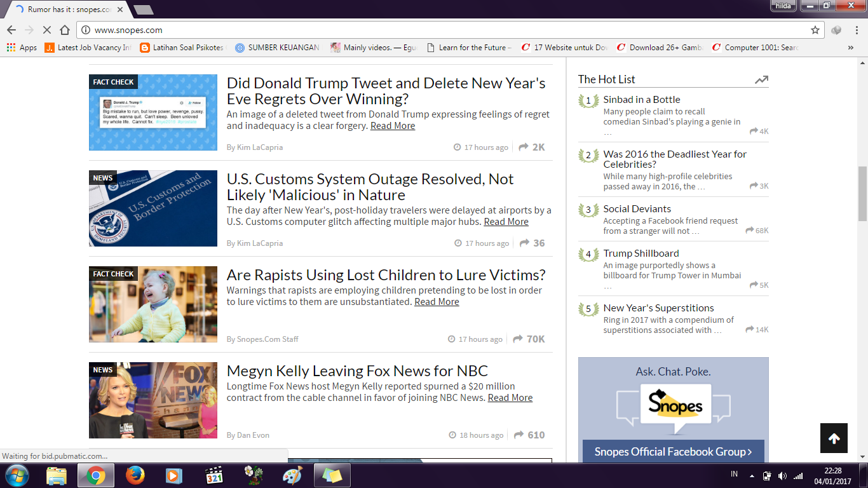Open the Mainly videos bookmark
This screenshot has width=868, height=488.
coord(374,48)
